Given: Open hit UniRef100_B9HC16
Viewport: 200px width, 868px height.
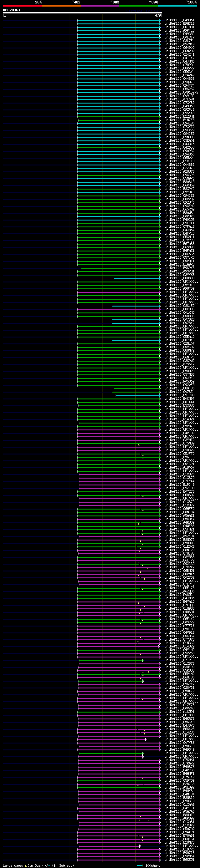Looking at the screenshot, I should tap(179, 23).
